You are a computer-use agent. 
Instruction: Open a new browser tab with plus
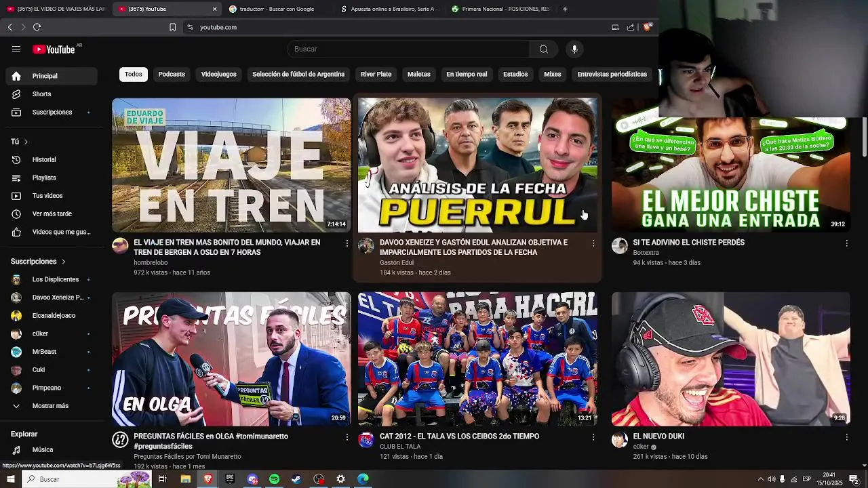click(x=565, y=9)
